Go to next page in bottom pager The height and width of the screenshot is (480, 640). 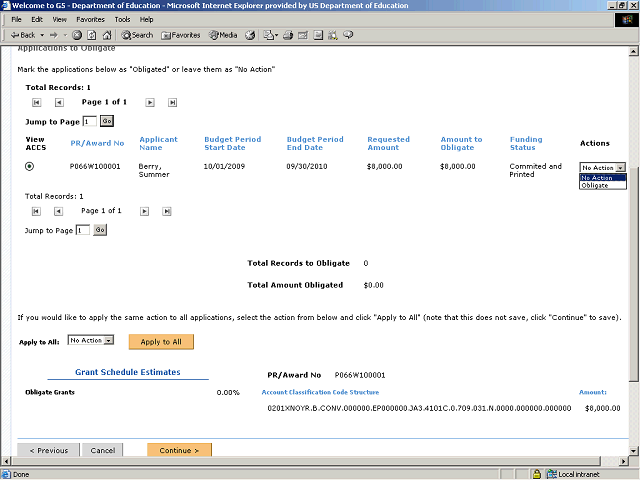point(144,211)
